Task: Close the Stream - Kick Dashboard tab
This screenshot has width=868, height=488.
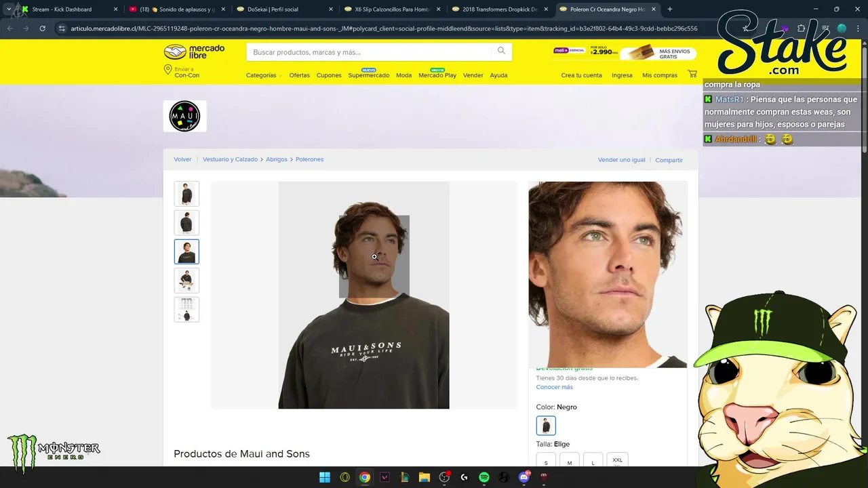Action: 115,9
